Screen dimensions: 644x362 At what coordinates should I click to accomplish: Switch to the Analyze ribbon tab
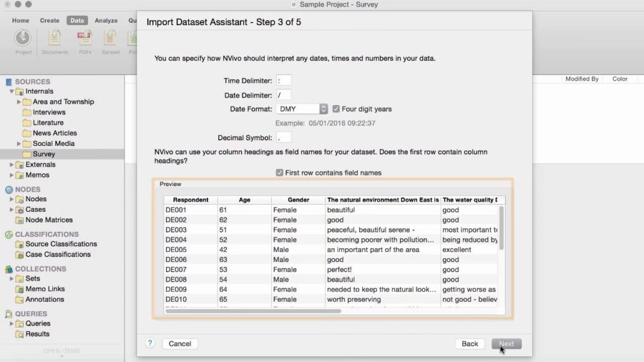106,20
